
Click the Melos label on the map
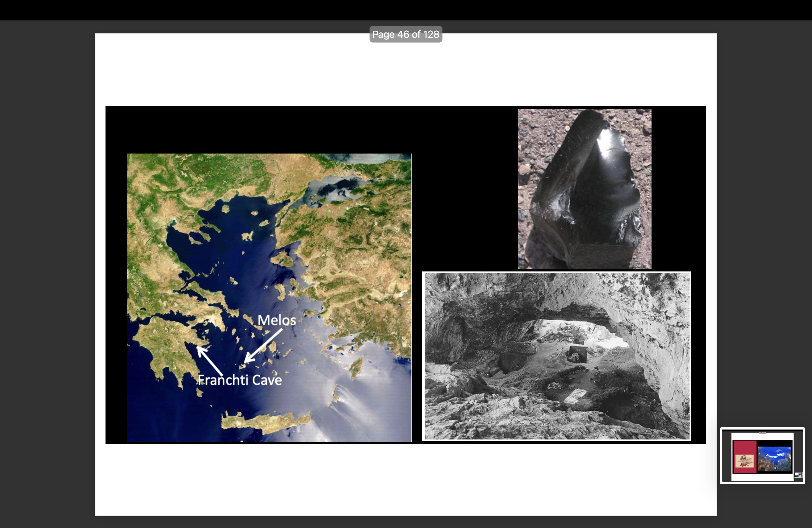click(276, 320)
